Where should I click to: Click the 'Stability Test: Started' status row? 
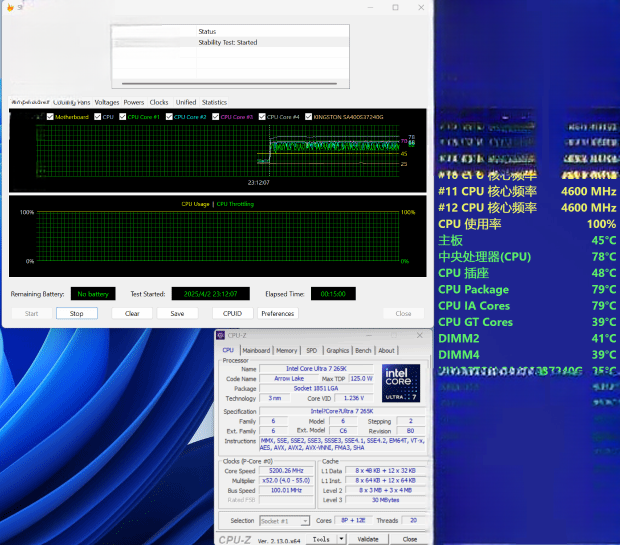coord(231,42)
